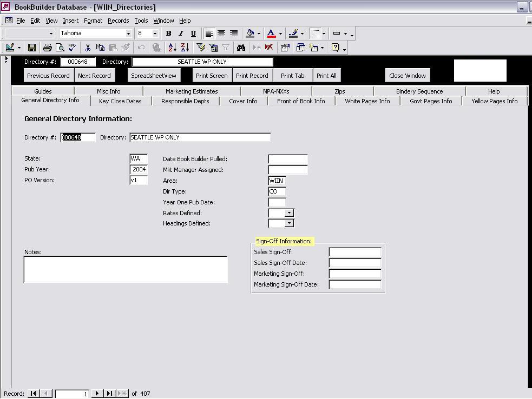Click the Next Record button
Viewport: 532px width, 399px height.
[x=94, y=76]
